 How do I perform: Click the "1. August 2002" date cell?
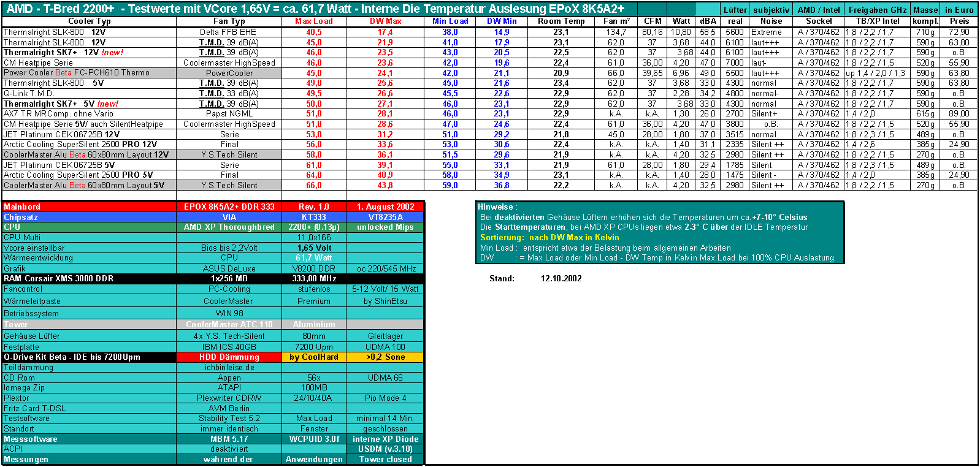386,207
